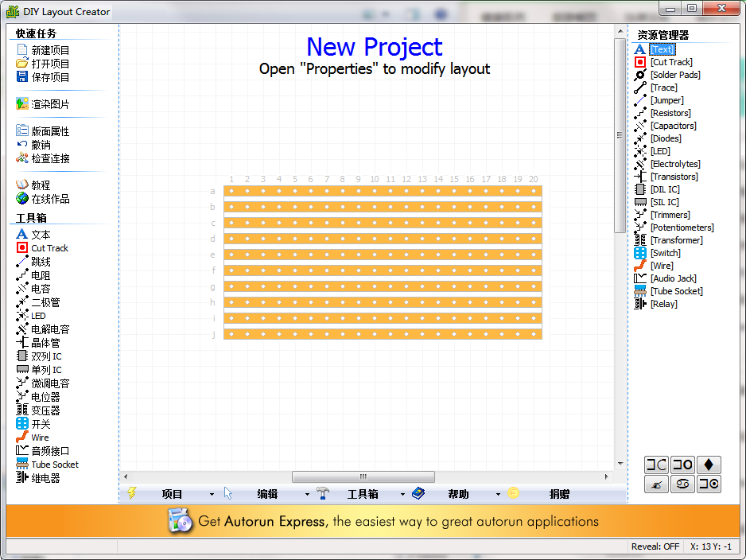Toggle the diamond pad display button

click(x=708, y=465)
